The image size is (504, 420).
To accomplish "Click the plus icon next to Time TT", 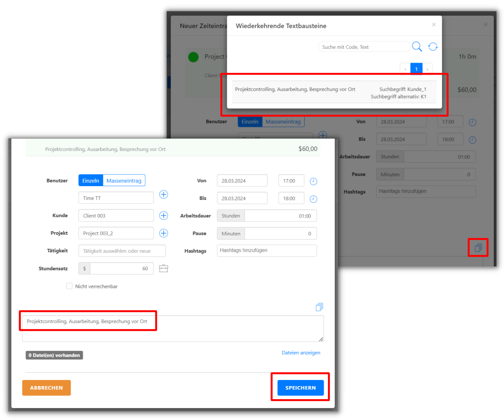I will click(164, 195).
